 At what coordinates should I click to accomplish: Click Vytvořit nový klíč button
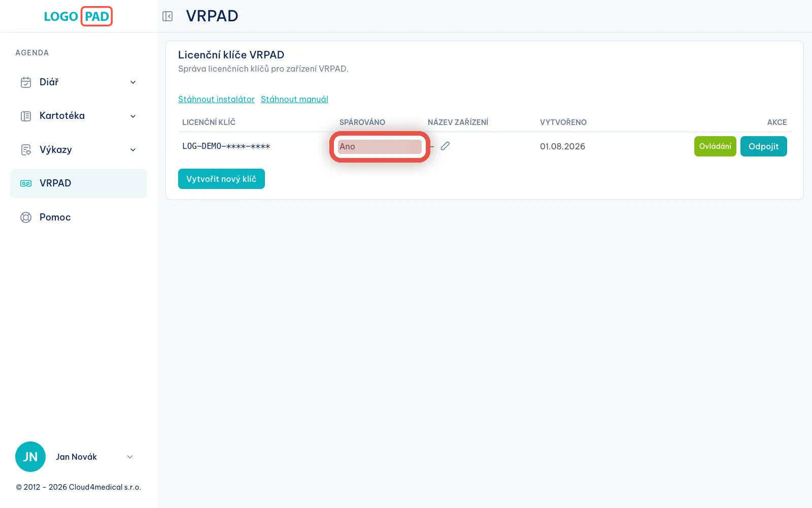point(221,179)
